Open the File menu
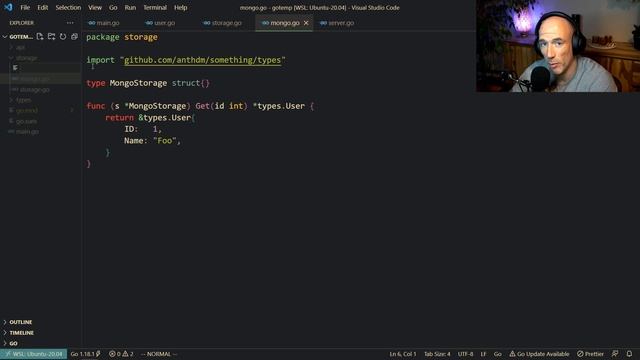 25,7
